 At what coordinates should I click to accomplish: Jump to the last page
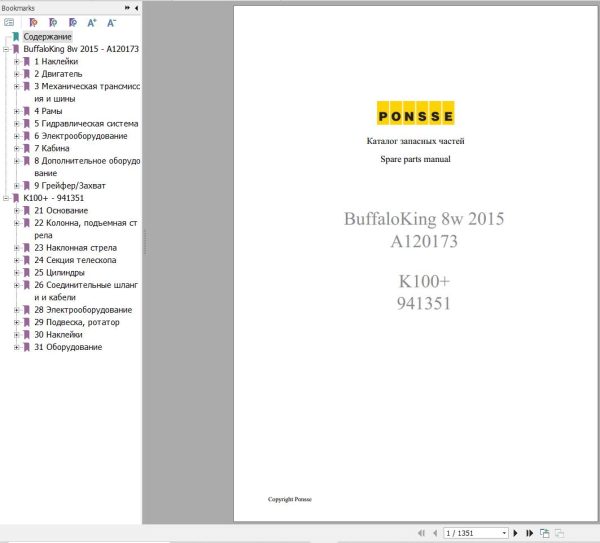[530, 533]
